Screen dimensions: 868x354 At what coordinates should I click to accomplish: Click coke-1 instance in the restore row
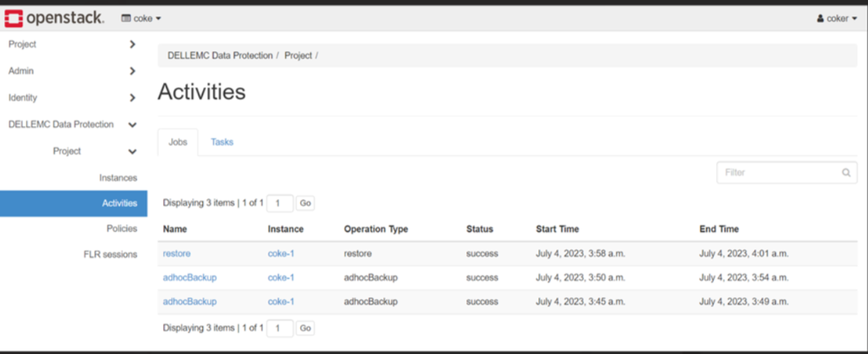(x=281, y=254)
